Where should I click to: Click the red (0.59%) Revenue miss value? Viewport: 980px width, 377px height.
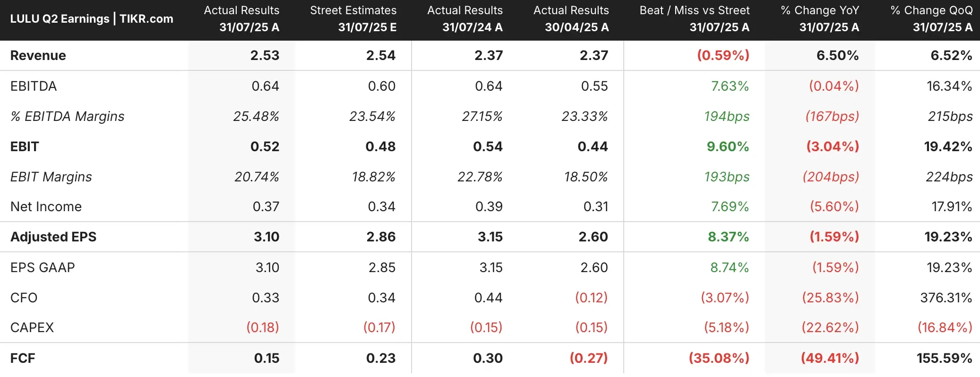point(723,56)
